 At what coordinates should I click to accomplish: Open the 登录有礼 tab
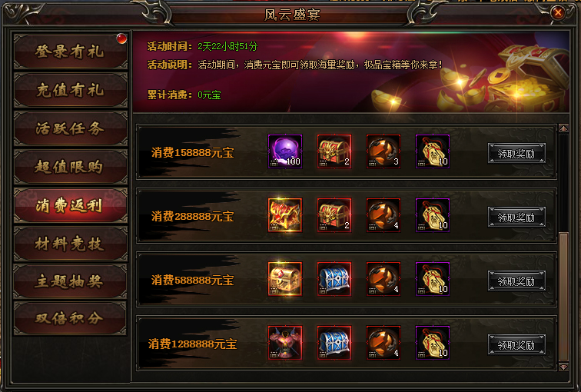70,51
